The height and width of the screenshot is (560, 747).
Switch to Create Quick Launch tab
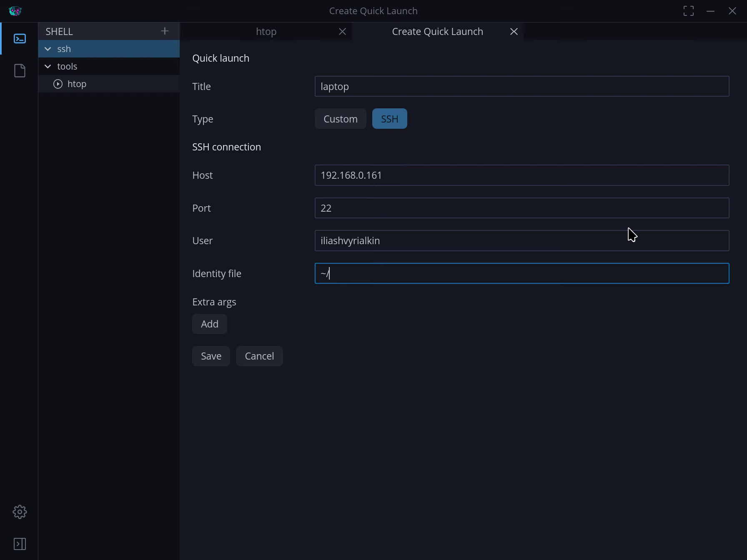tap(437, 32)
